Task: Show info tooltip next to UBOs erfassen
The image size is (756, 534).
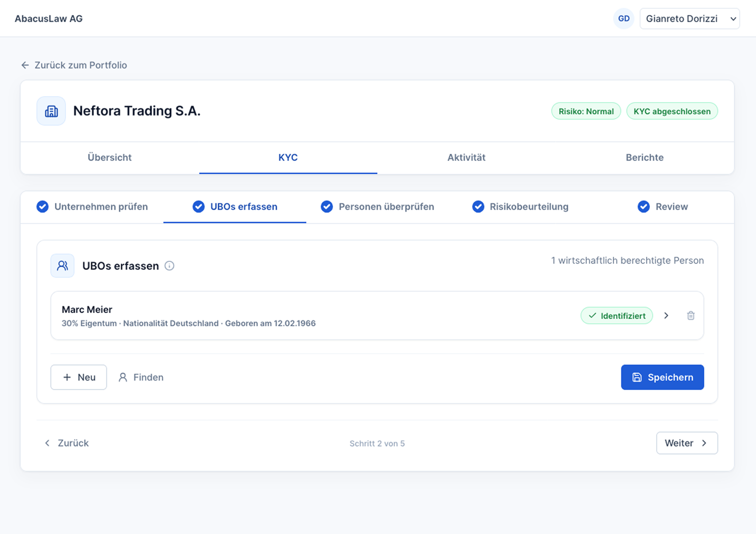Action: (x=169, y=266)
